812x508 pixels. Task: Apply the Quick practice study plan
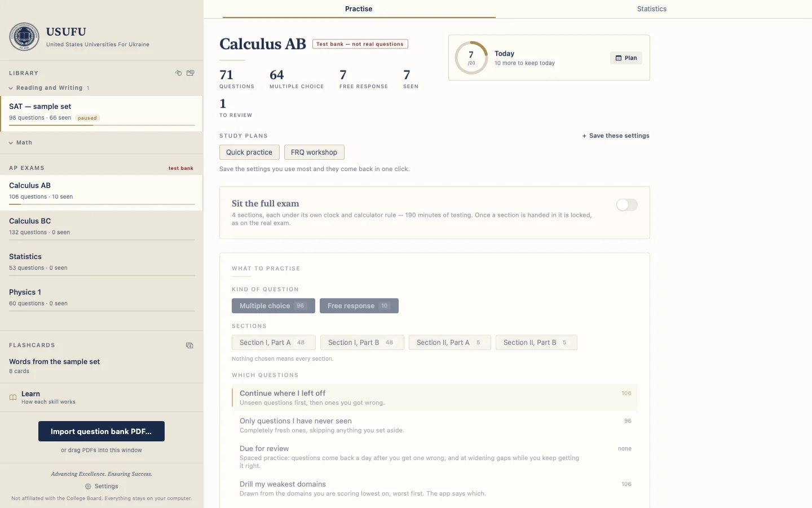[249, 152]
